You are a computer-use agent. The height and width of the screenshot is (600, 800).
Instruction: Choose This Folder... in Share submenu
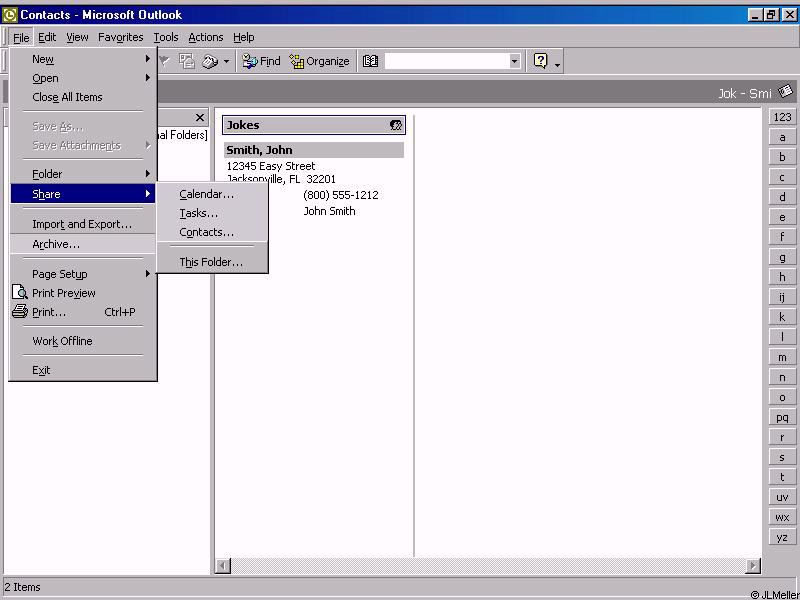(212, 262)
